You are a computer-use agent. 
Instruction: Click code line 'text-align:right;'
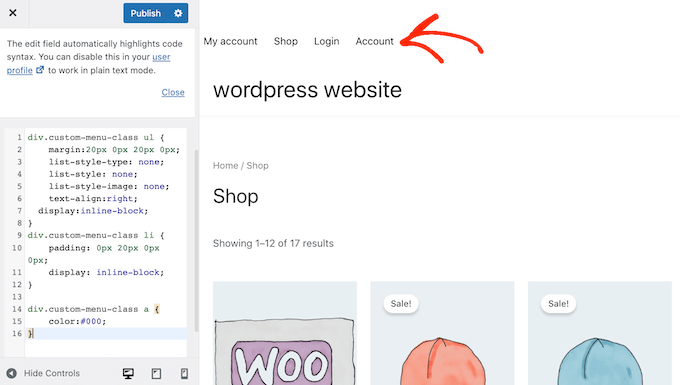pos(93,198)
